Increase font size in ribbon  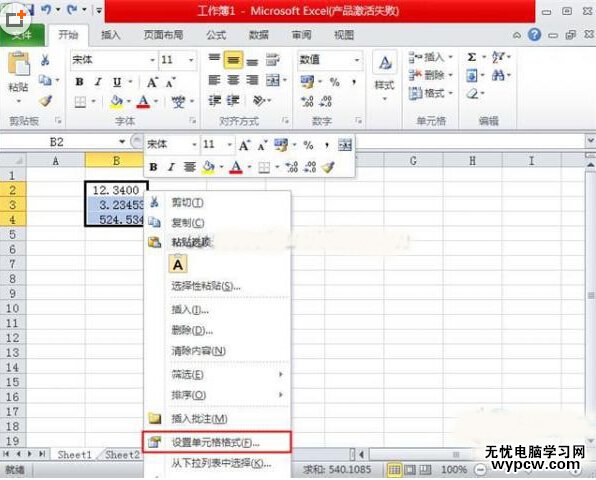(x=152, y=82)
